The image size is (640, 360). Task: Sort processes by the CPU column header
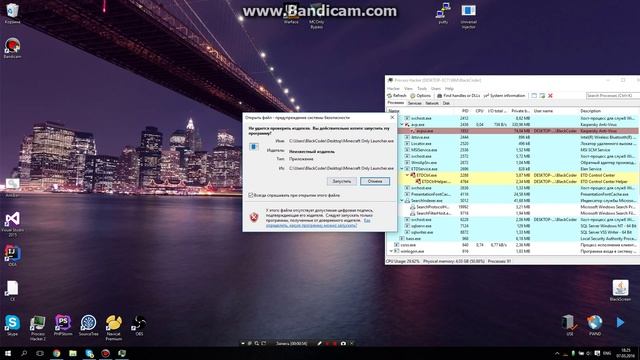click(479, 111)
